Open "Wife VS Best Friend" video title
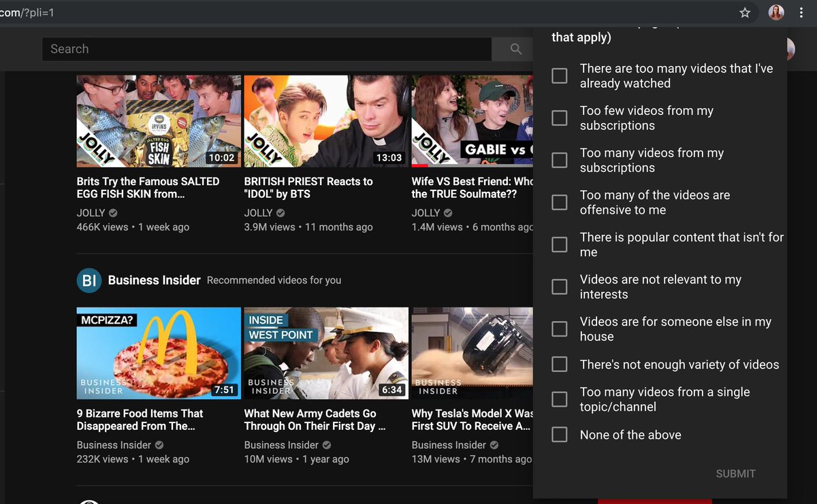This screenshot has height=504, width=817. point(472,188)
